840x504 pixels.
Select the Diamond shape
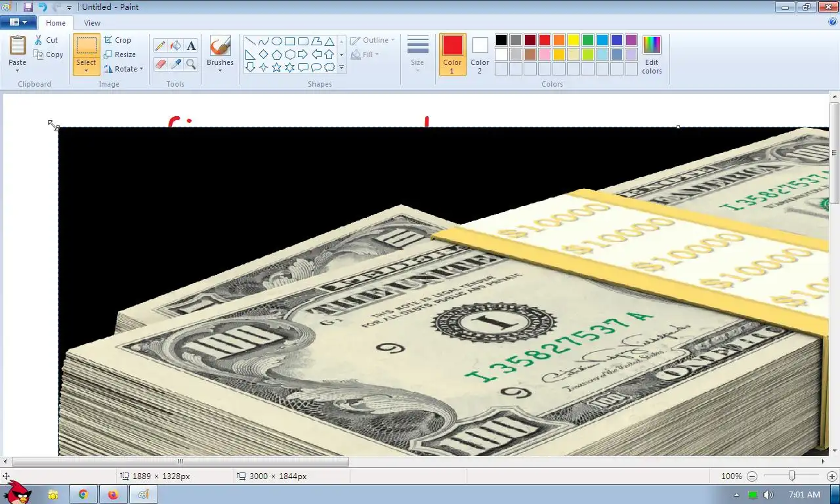tap(263, 54)
